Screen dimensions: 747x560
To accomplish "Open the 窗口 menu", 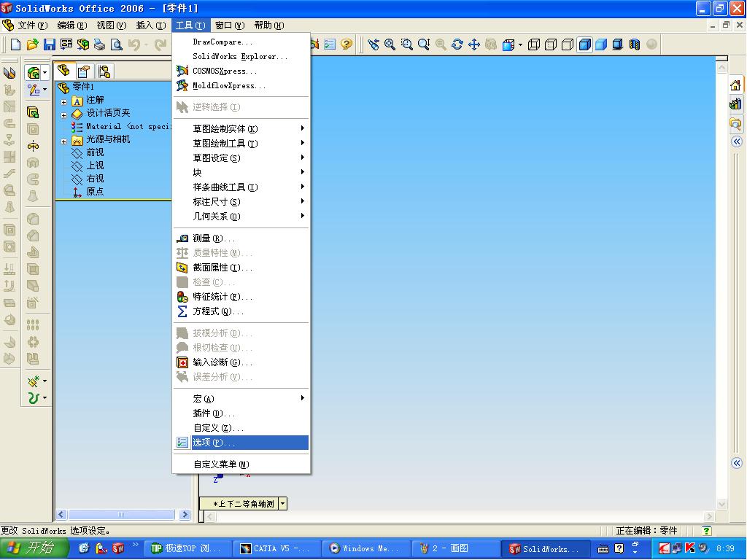I will 230,26.
